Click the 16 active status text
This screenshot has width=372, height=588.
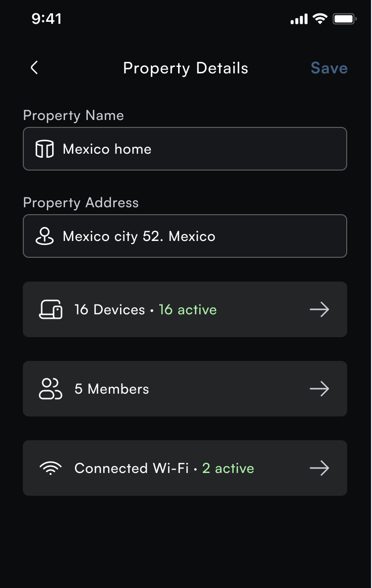click(187, 310)
